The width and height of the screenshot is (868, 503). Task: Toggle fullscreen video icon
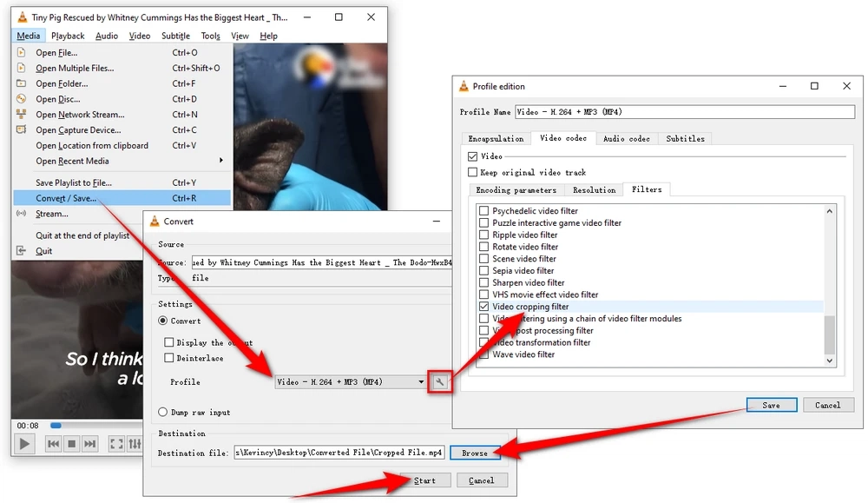pos(116,444)
